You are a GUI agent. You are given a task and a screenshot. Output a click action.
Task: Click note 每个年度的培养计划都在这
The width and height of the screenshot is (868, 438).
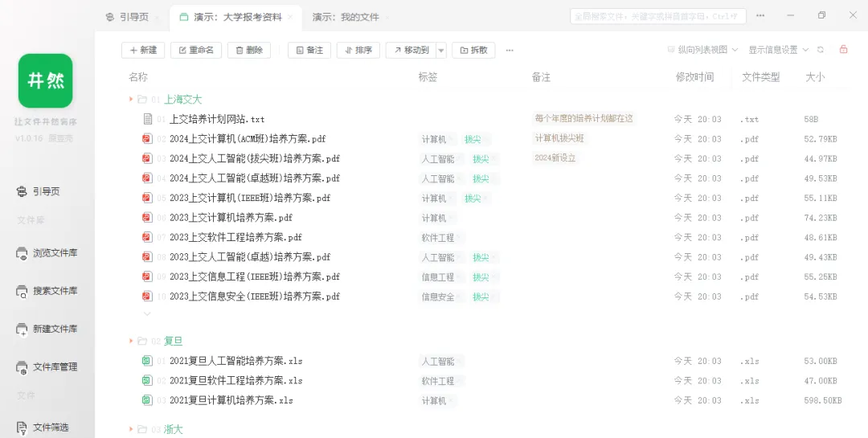(x=583, y=118)
